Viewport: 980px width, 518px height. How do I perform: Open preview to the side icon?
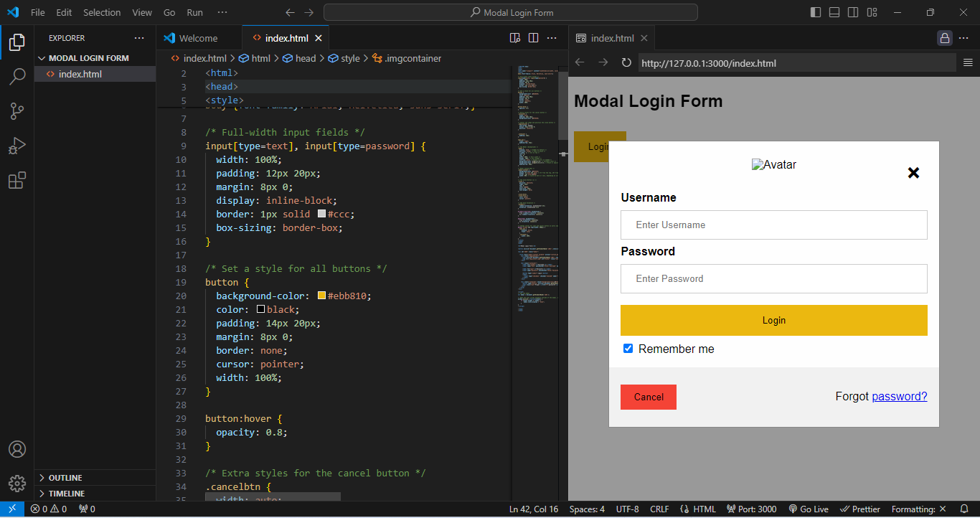[514, 38]
